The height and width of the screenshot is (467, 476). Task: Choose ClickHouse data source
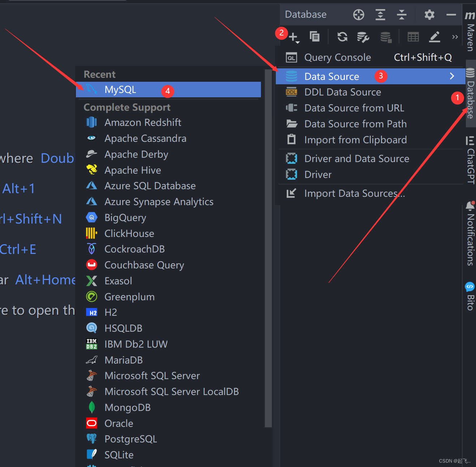[168, 234]
